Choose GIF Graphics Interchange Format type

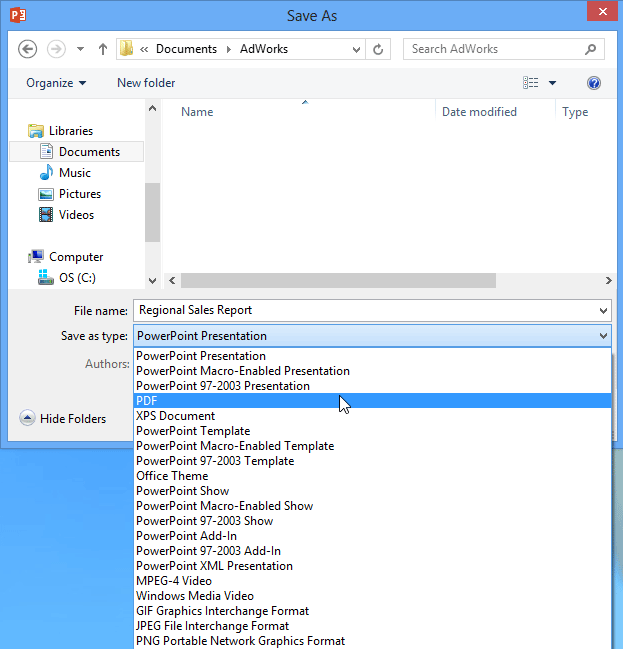(373, 611)
